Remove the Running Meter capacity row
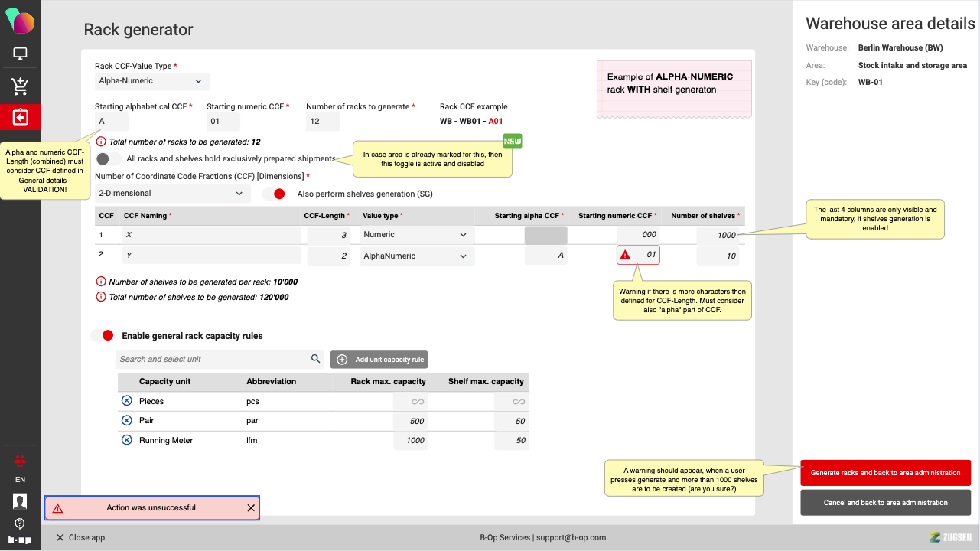This screenshot has height=551, width=980. point(127,440)
